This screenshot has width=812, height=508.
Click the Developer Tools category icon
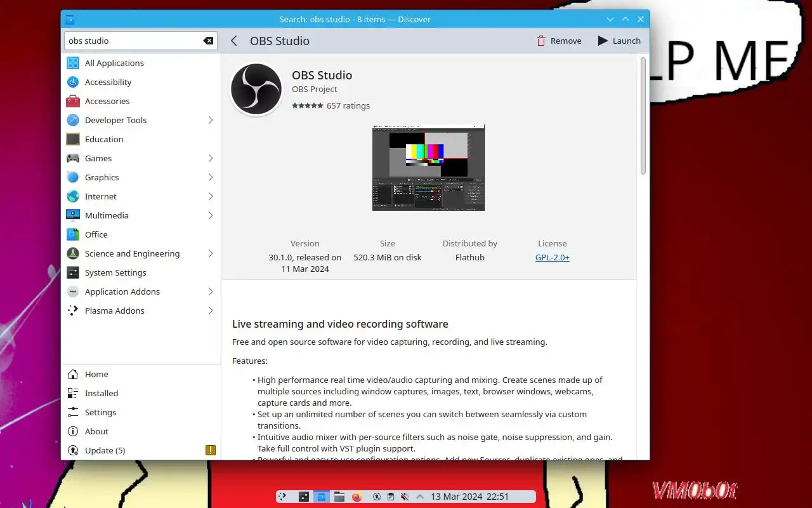[x=73, y=120]
